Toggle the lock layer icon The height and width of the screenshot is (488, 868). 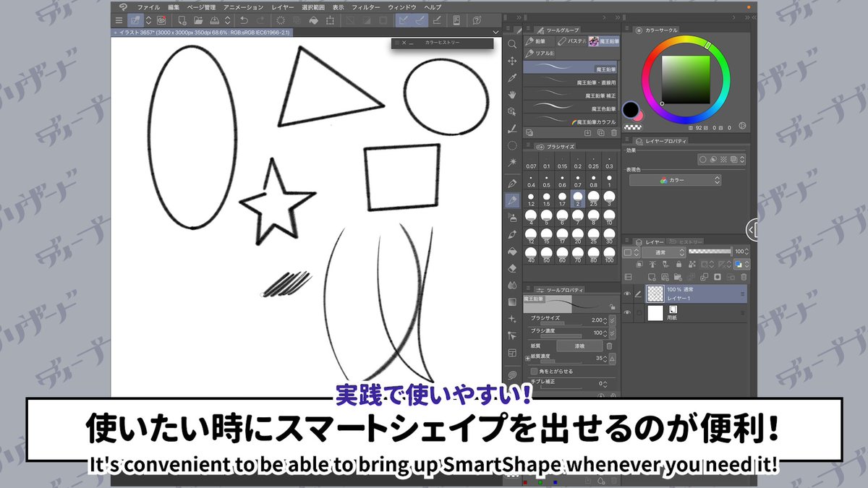678,264
